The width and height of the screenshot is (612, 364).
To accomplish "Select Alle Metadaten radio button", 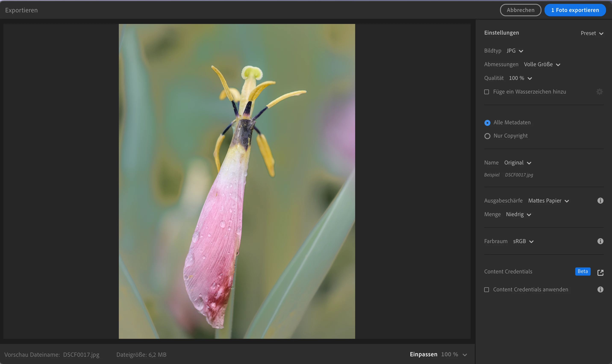I will pyautogui.click(x=487, y=123).
